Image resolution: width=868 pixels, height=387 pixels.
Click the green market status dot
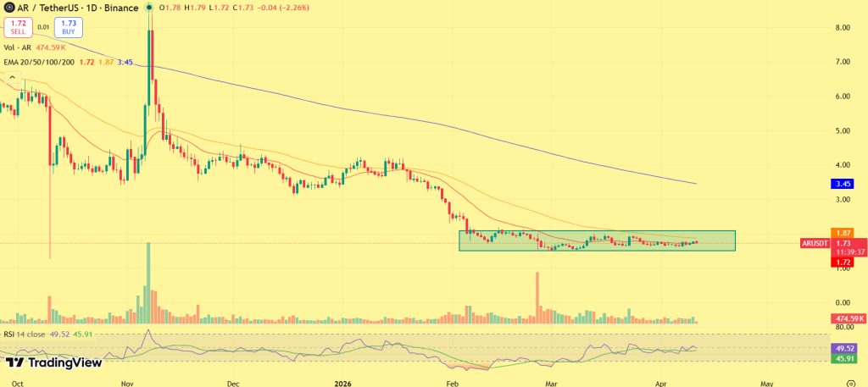149,8
